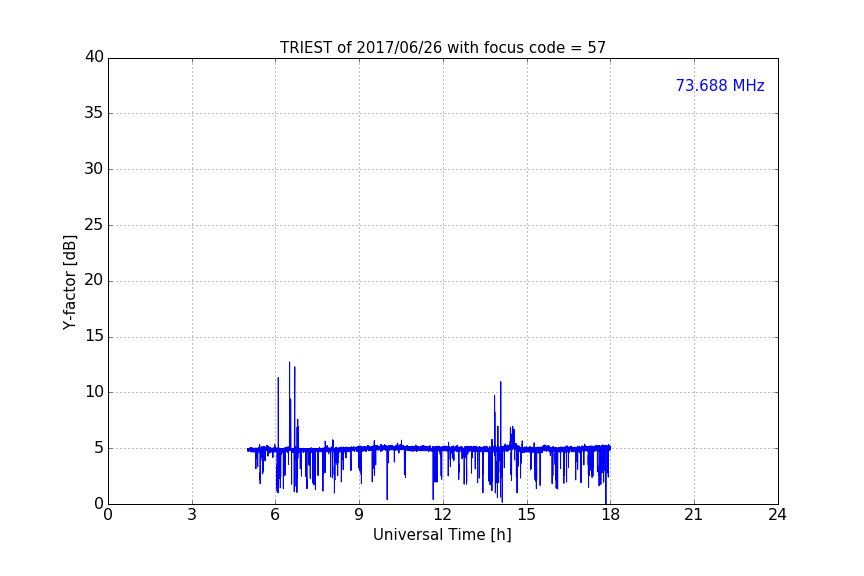Click the y-axis tick label "10"
864x576 pixels.
click(x=94, y=392)
